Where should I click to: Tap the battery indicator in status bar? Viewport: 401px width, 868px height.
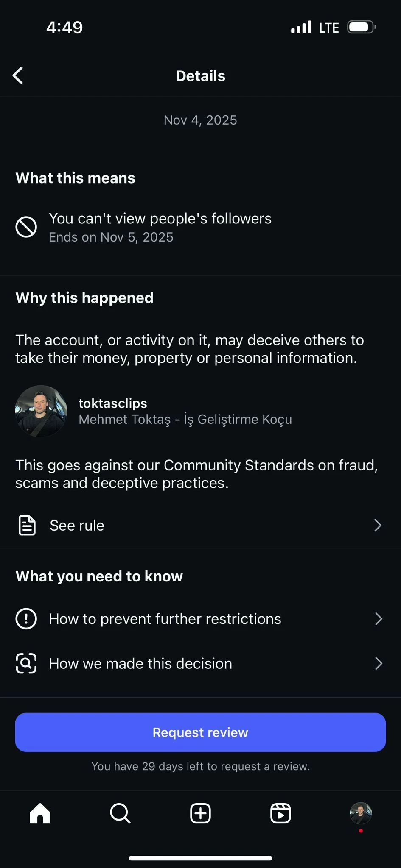362,28
